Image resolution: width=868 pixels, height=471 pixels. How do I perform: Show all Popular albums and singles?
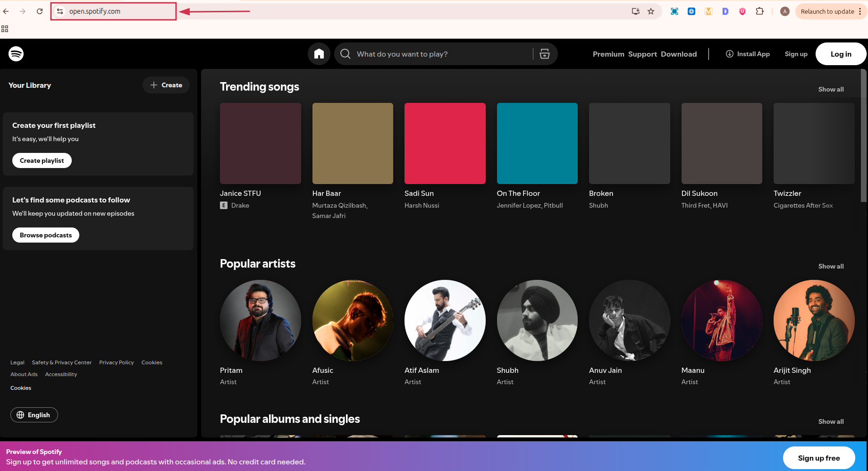tap(831, 421)
